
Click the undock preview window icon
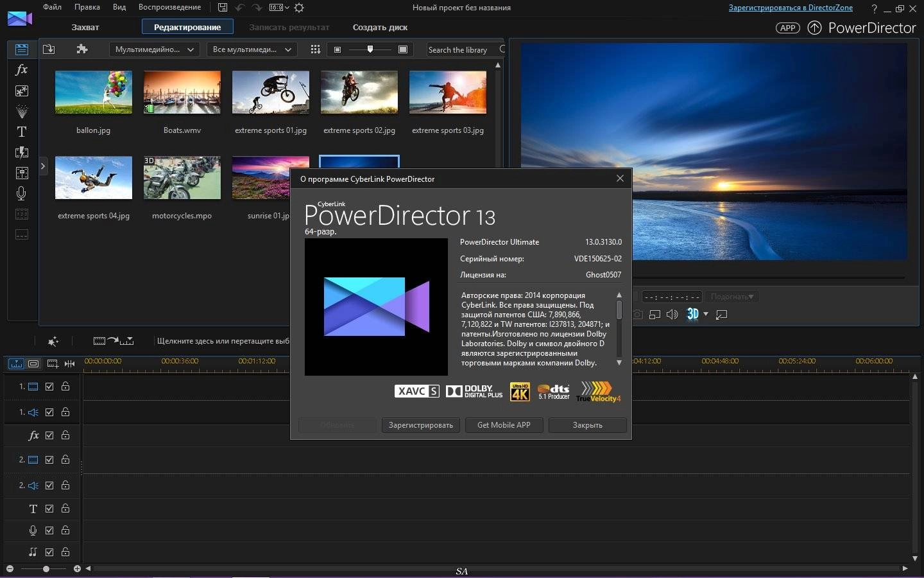coord(721,315)
